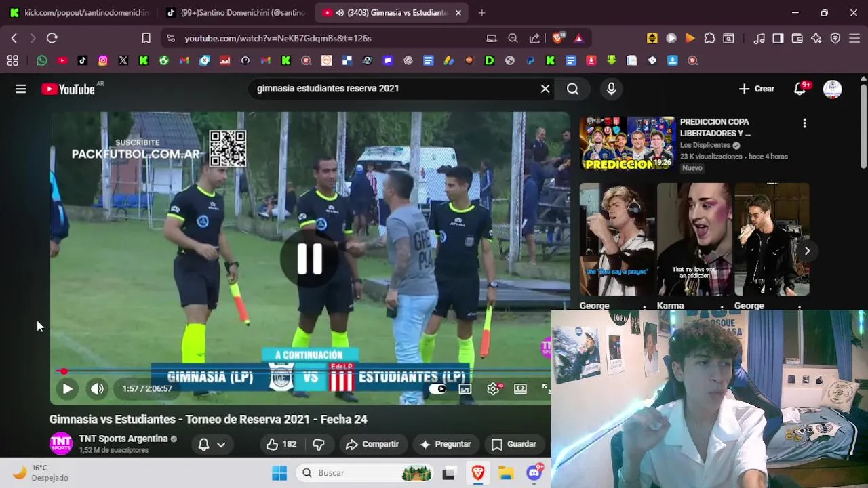The image size is (868, 488).
Task: Open the Instagram bookmark in bookmarks bar
Action: pyautogui.click(x=102, y=60)
